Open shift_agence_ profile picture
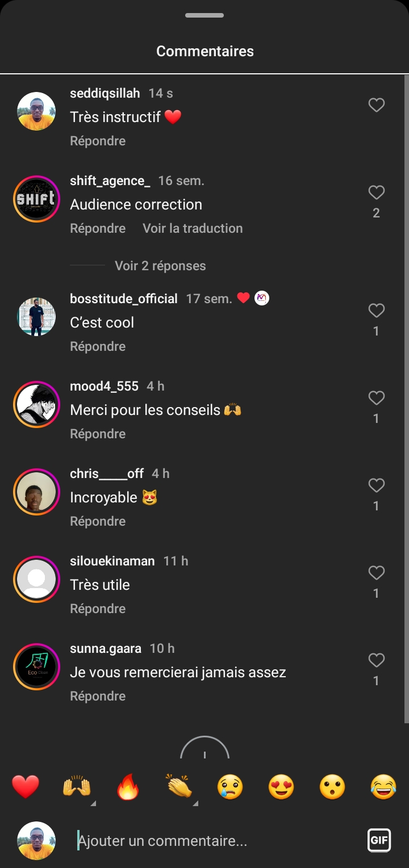The image size is (409, 868). click(36, 199)
